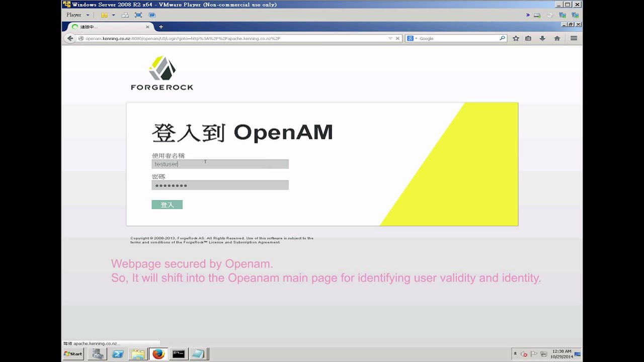Click the site identity globe icon

click(x=81, y=38)
